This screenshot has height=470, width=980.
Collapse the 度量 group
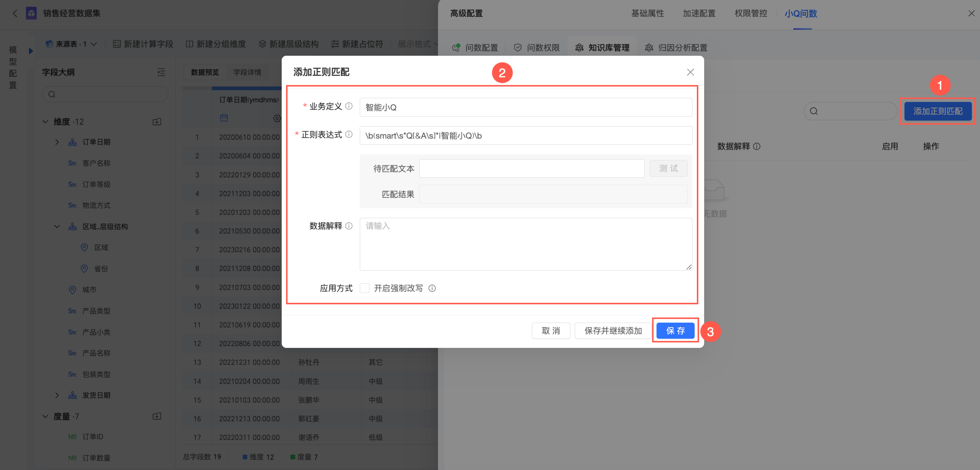[x=45, y=416]
